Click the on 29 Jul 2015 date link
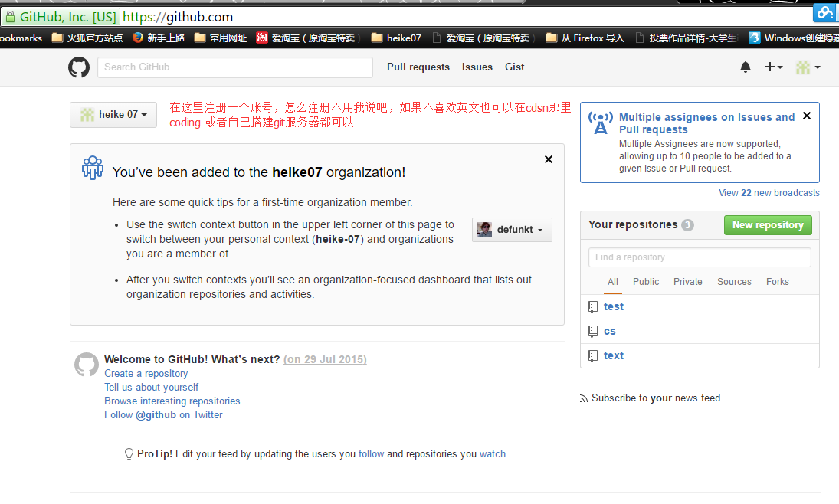839x504 pixels. pos(325,359)
